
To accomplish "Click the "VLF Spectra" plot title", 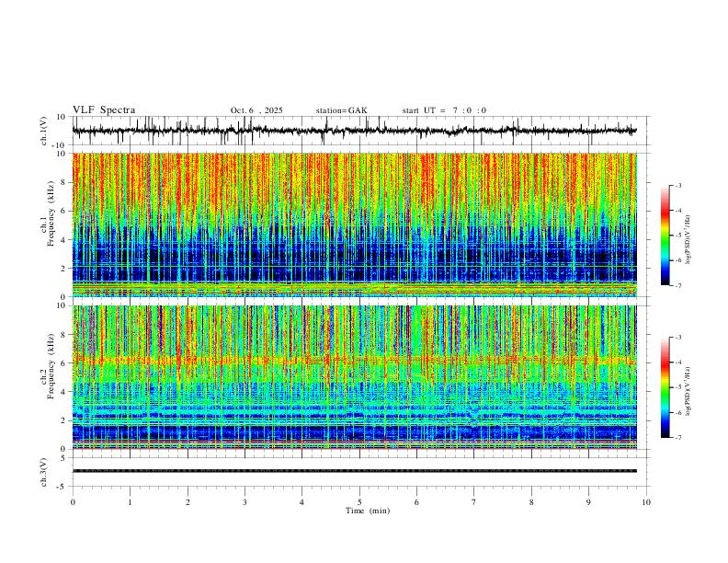I will (x=104, y=110).
